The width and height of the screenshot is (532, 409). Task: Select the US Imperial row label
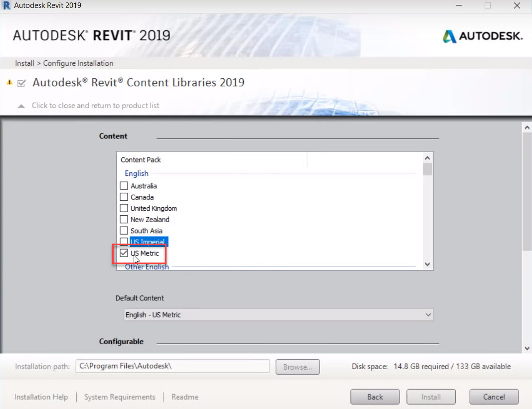149,242
